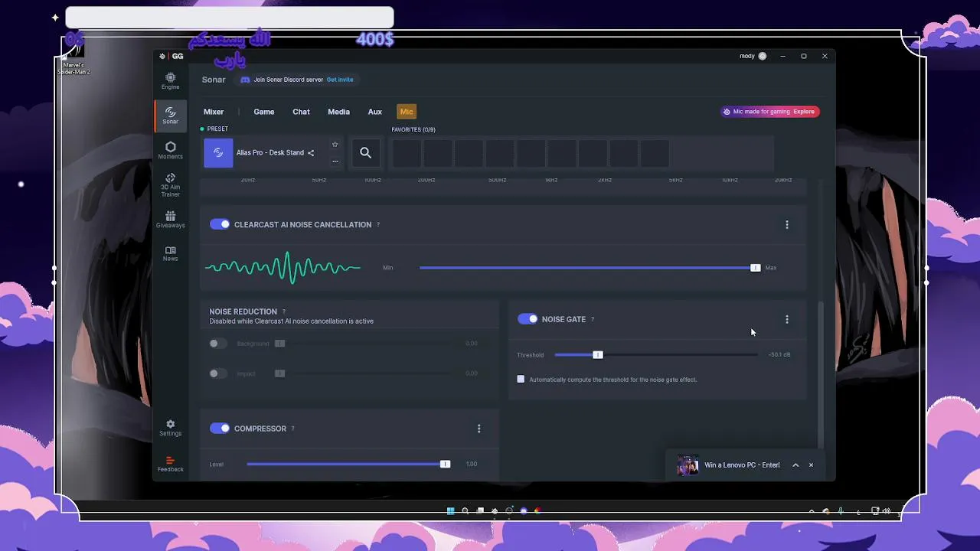Open ClearCast section three-dot menu

point(786,225)
